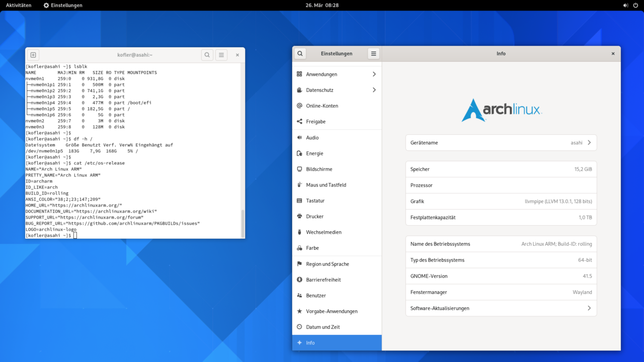644x362 pixels.
Task: Click the volume icon in top bar
Action: click(626, 5)
